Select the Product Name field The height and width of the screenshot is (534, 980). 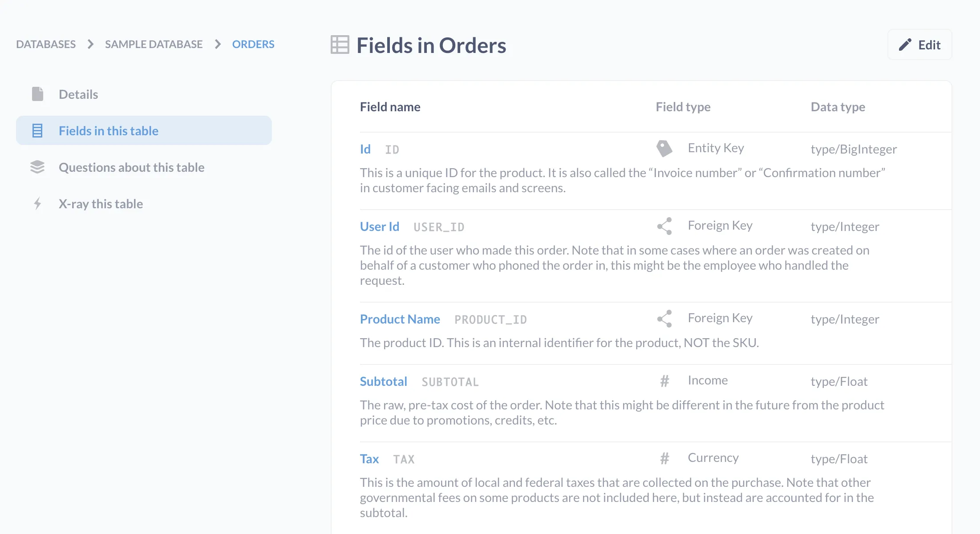[x=400, y=319]
